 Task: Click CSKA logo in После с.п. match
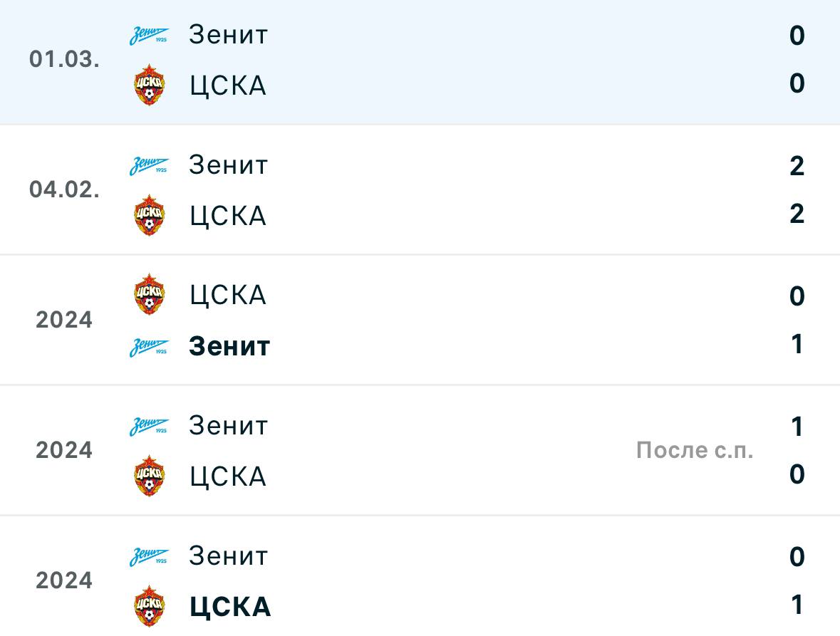tap(149, 476)
